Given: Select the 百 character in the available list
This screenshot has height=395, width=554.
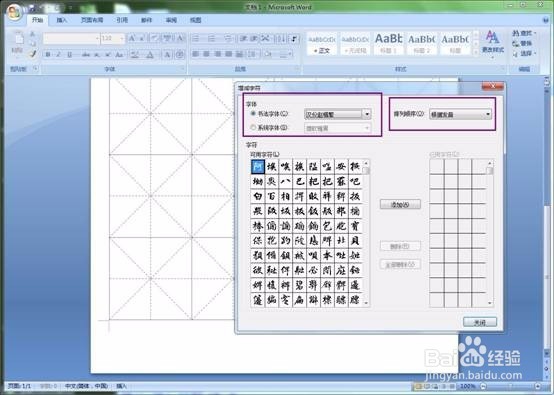Looking at the screenshot, I should [271, 196].
